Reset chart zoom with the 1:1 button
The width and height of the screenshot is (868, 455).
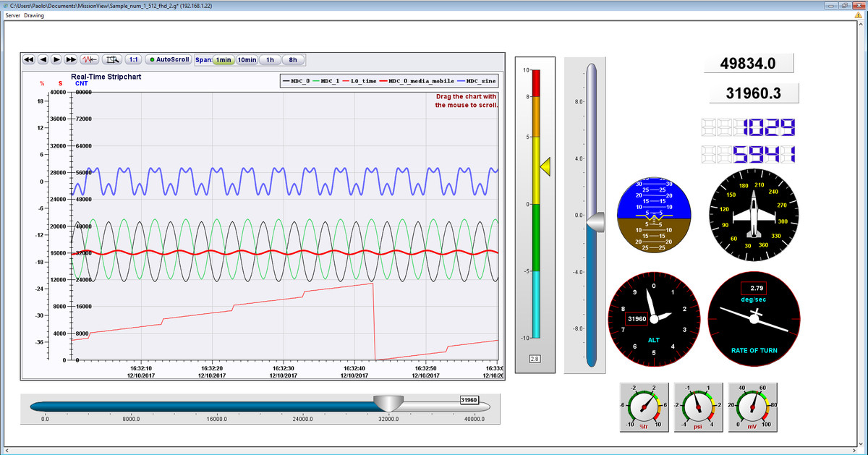coord(134,59)
